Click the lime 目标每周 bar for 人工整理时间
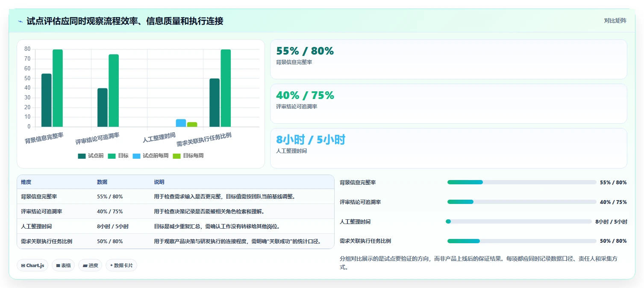The width and height of the screenshot is (644, 288). point(192,125)
